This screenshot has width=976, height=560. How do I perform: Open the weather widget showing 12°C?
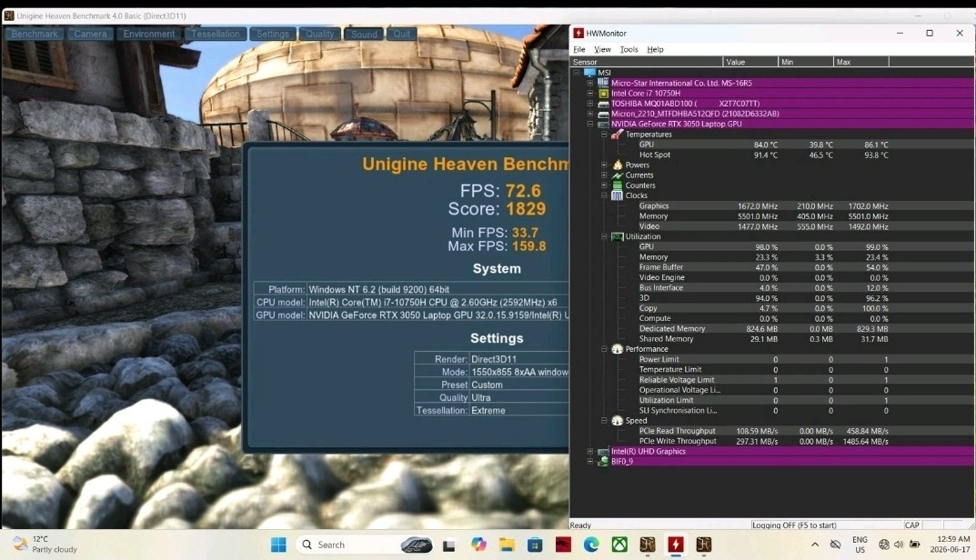[45, 545]
